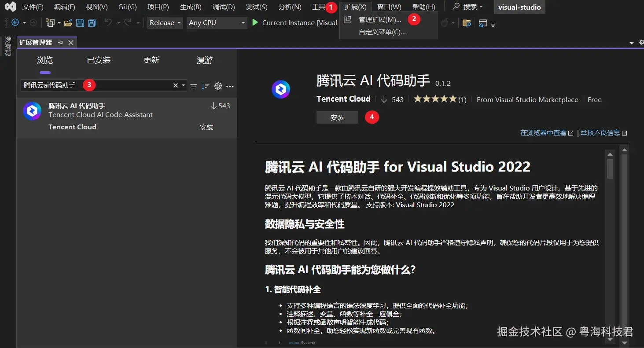Image resolution: width=644 pixels, height=348 pixels.
Task: Open the Release configuration dropdown
Action: tap(165, 23)
